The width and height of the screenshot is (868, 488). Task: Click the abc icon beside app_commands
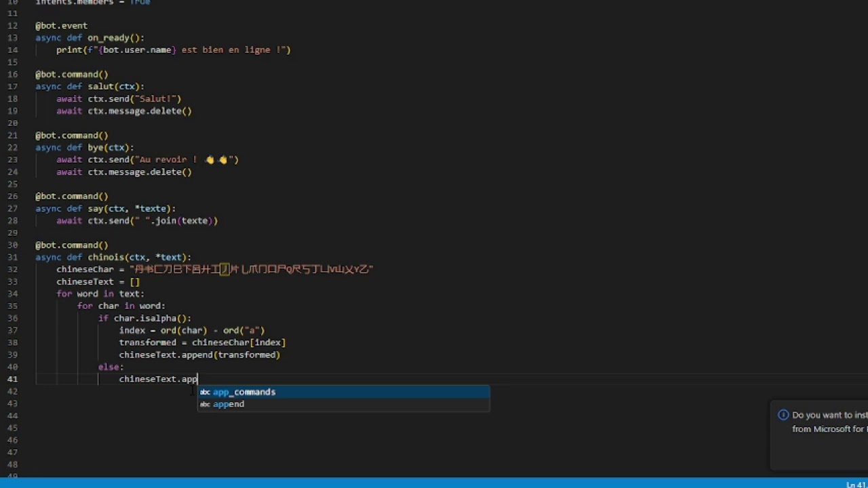point(205,392)
